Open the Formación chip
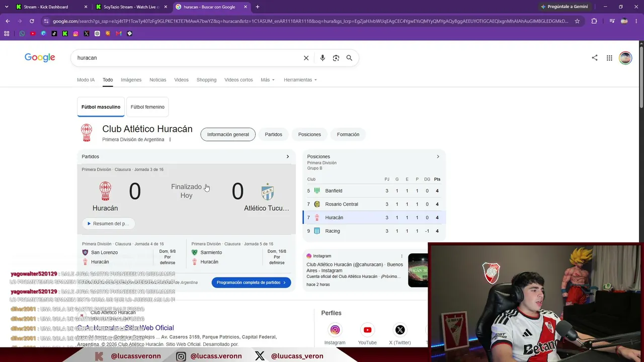Image resolution: width=644 pixels, height=362 pixels. point(348,135)
